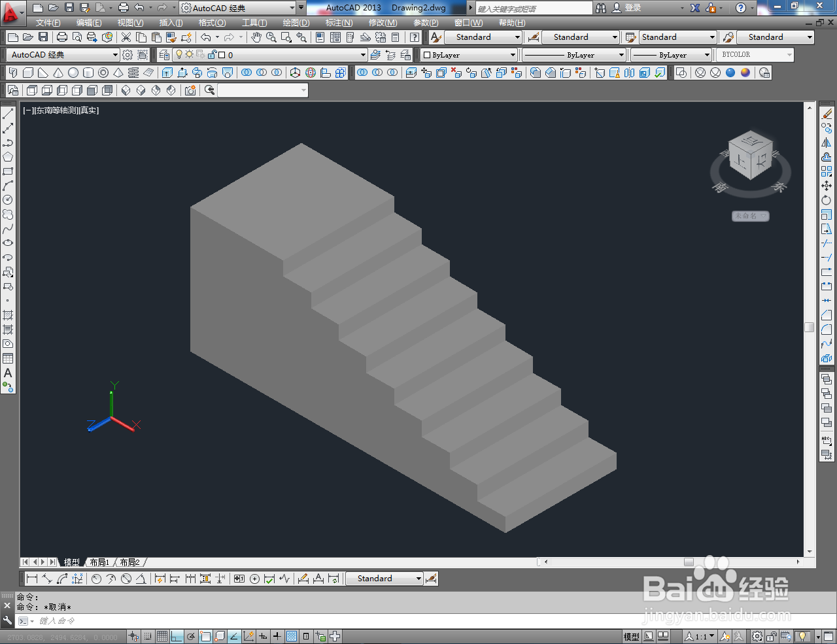The width and height of the screenshot is (837, 644).
Task: Toggle the layer on/off lightbulb icon
Action: click(x=179, y=55)
